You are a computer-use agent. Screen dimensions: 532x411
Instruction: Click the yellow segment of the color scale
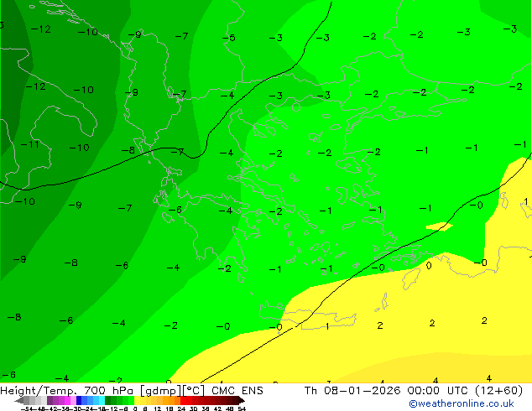[137, 400]
